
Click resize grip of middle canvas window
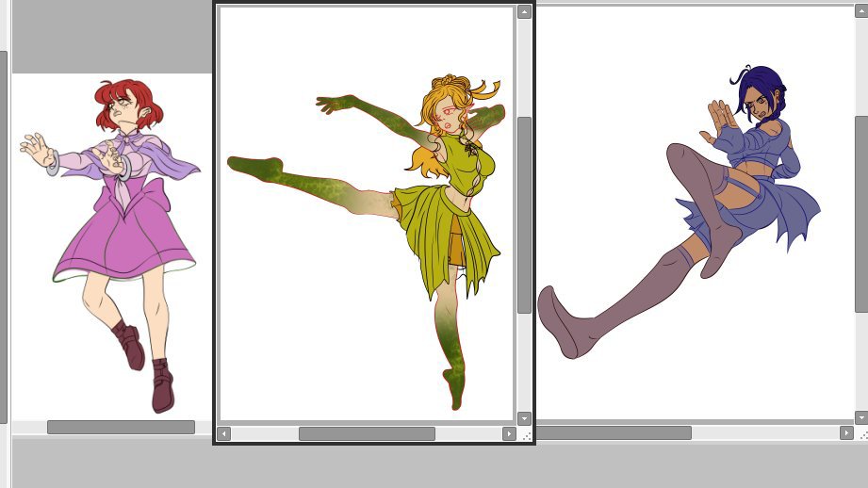point(527,436)
